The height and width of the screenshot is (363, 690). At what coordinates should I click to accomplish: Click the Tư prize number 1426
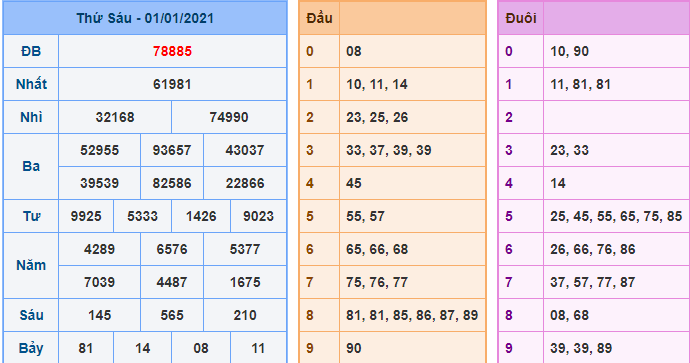click(x=201, y=216)
